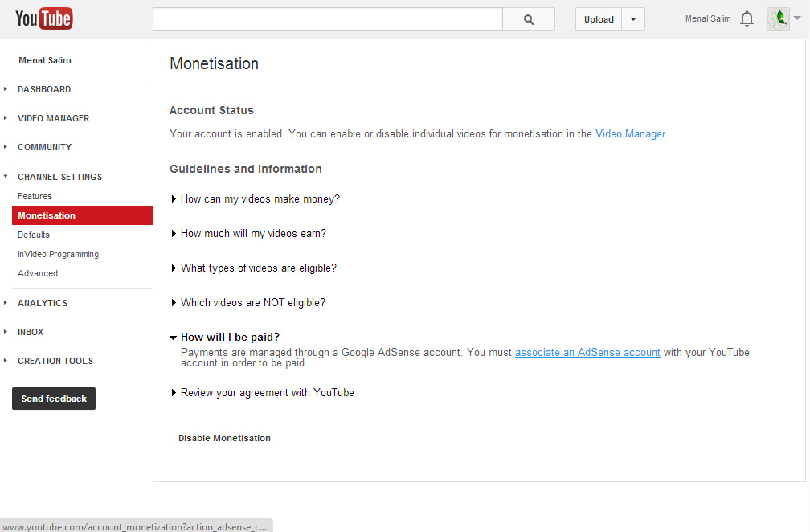Expand 'How can my videos make money?'

tap(256, 199)
